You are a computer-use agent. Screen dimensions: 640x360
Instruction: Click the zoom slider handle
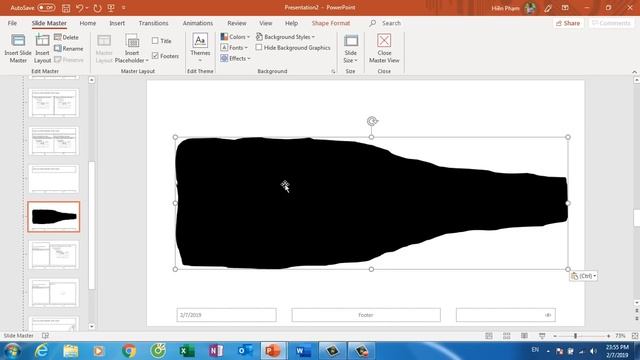576,336
